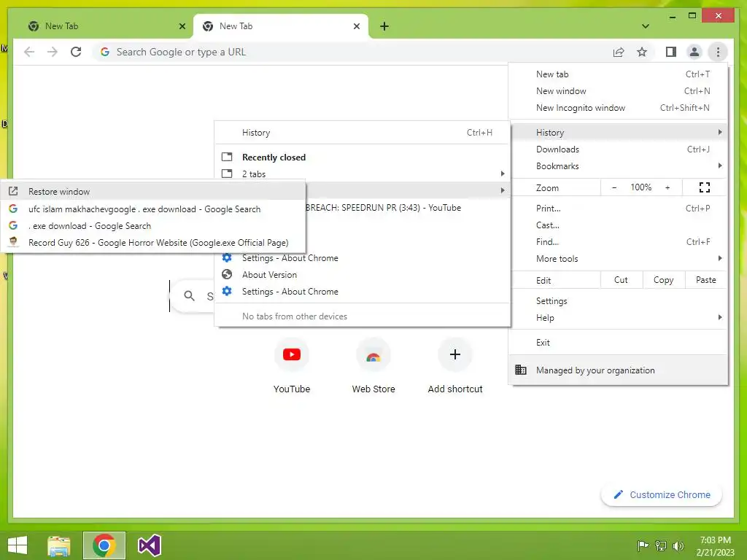Click the address bar URL field

click(x=352, y=52)
